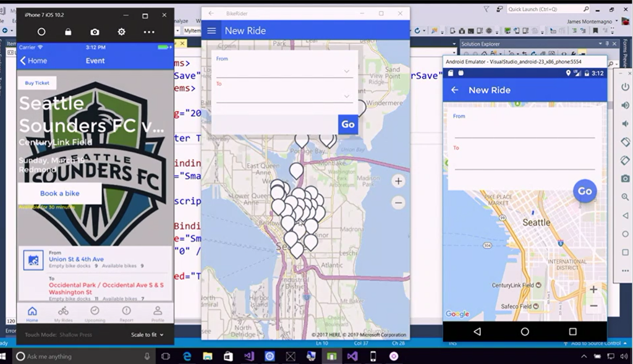
Task: Tap Android Back navigation button
Action: pyautogui.click(x=477, y=332)
